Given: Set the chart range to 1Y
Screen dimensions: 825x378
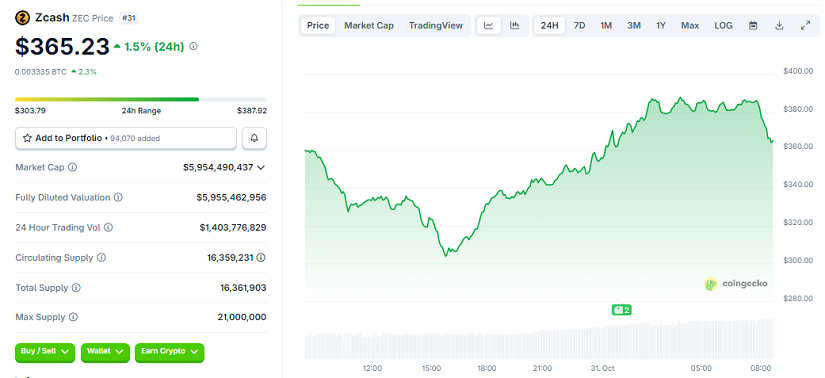Looking at the screenshot, I should click(x=661, y=25).
